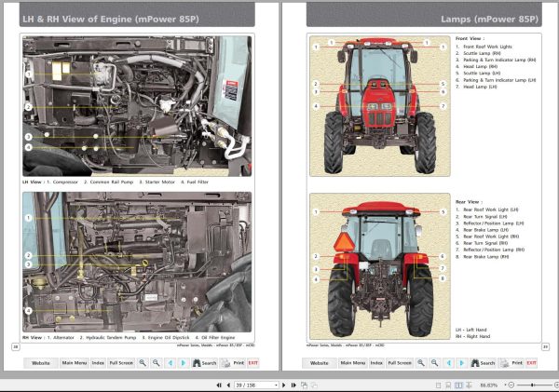This screenshot has height=392, width=559.
Task: Open the Index on left page
Action: (98, 363)
